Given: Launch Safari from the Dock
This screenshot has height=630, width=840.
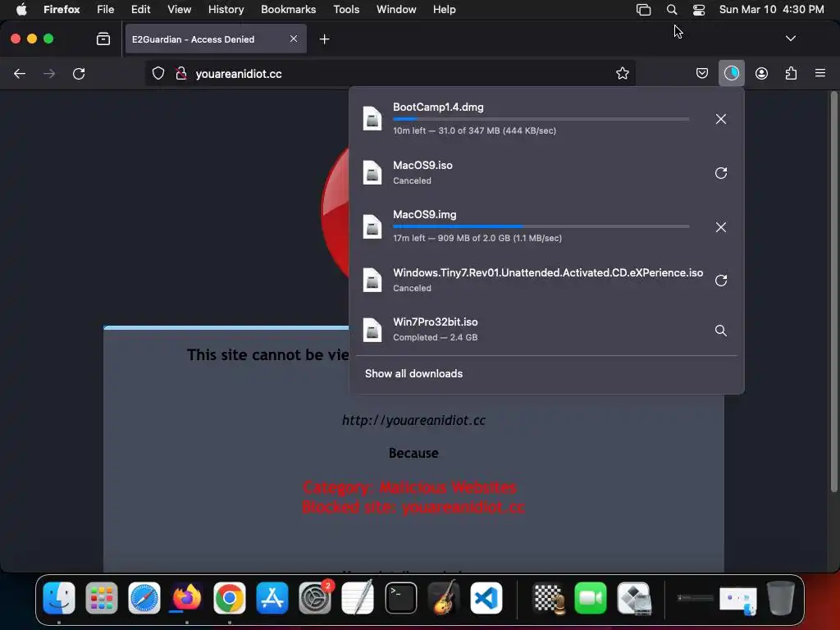Looking at the screenshot, I should coord(144,598).
